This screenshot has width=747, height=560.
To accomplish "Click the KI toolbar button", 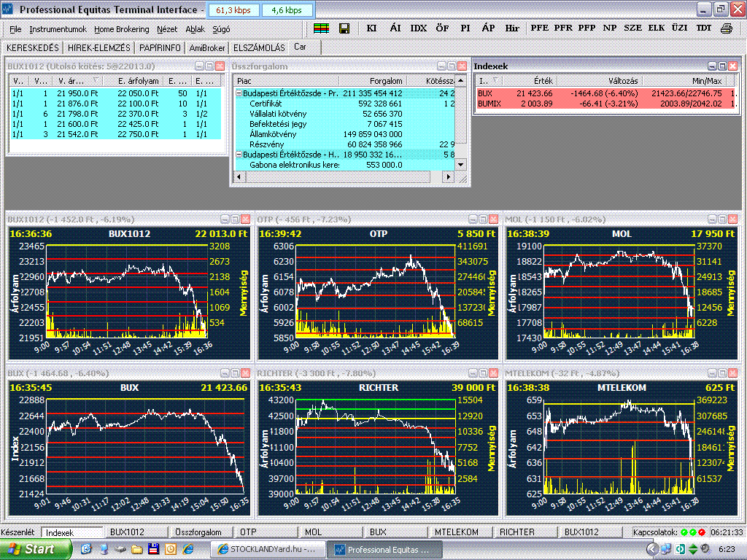I will pos(371,28).
